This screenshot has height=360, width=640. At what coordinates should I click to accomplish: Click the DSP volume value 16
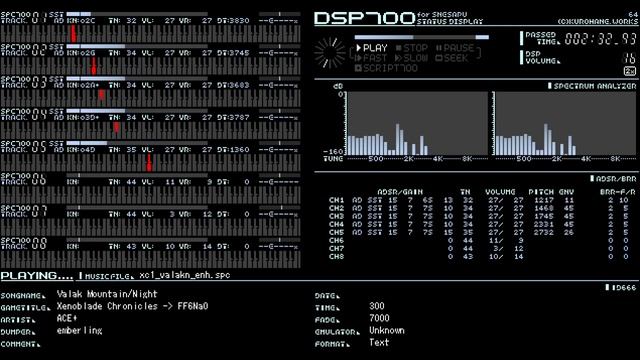pos(629,58)
